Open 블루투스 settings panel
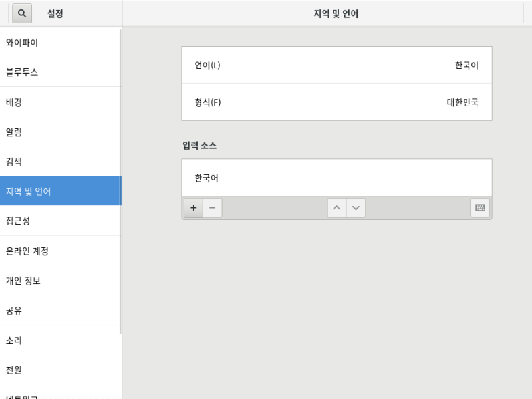This screenshot has height=399, width=532. click(x=61, y=72)
